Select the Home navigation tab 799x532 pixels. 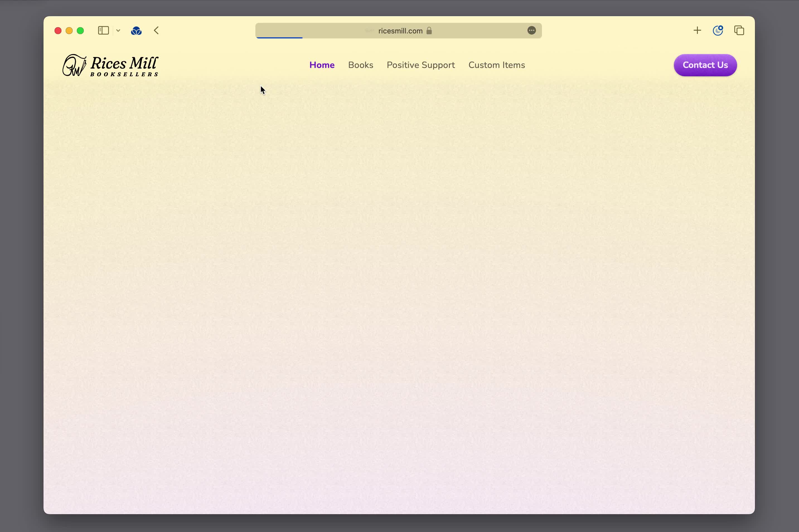click(x=321, y=65)
